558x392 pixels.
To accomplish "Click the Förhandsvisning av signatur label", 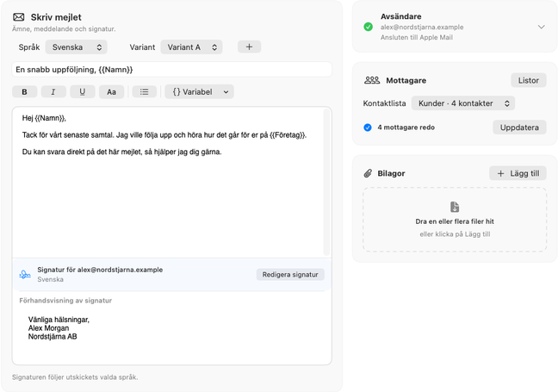I will [x=65, y=301].
